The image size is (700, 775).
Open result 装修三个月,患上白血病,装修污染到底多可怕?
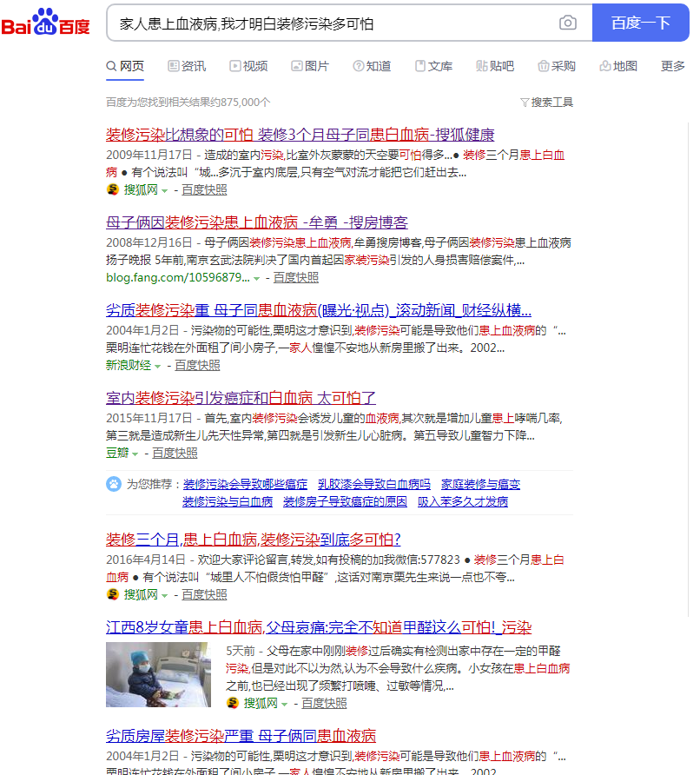[x=254, y=540]
